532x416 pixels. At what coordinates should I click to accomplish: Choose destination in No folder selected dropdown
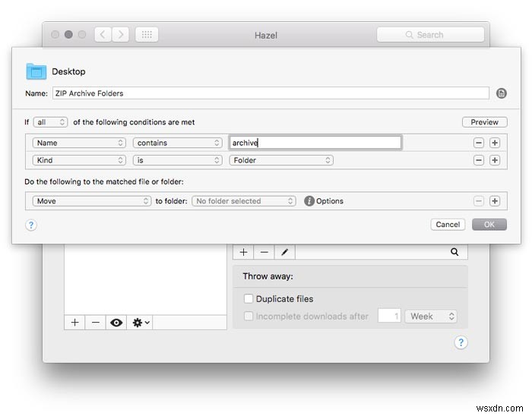pos(244,201)
